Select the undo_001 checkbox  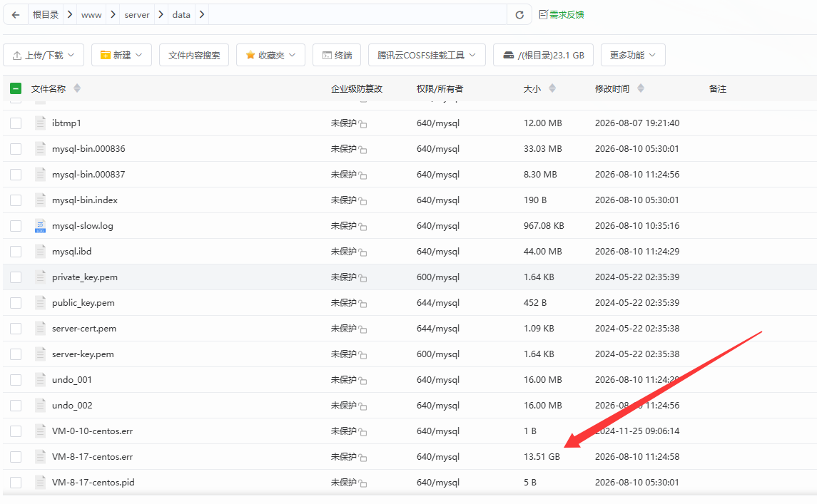[x=16, y=379]
